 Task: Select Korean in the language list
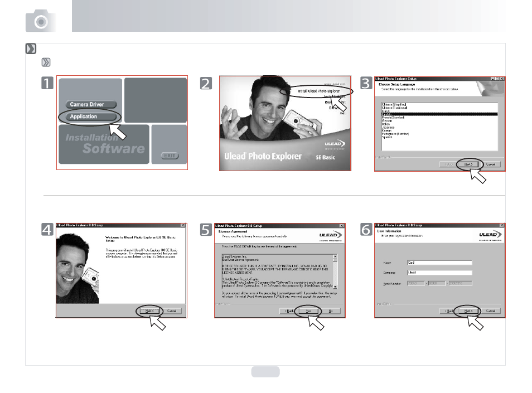[386, 130]
